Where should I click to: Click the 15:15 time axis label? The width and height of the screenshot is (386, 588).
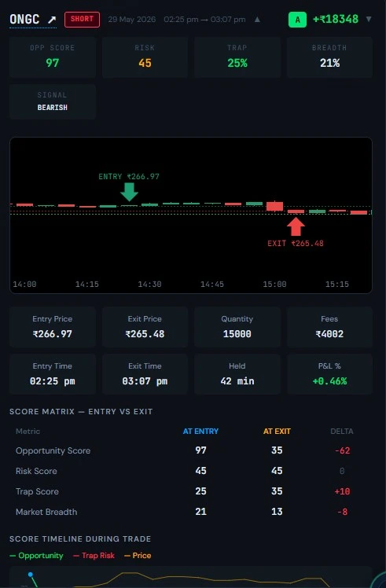pyautogui.click(x=336, y=285)
